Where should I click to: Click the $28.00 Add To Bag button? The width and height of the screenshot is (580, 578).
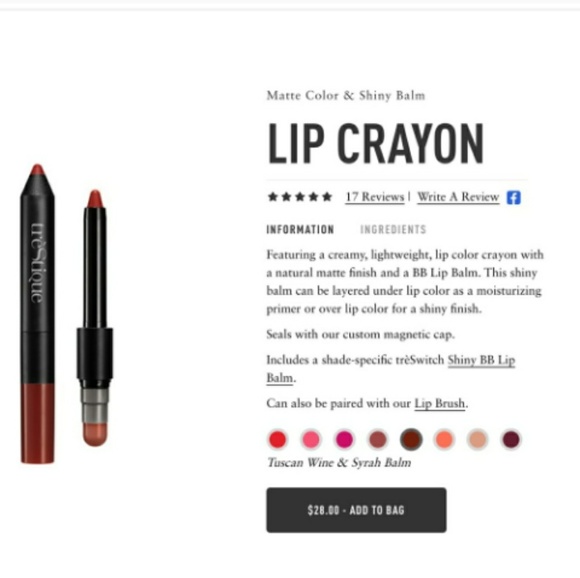point(356,510)
